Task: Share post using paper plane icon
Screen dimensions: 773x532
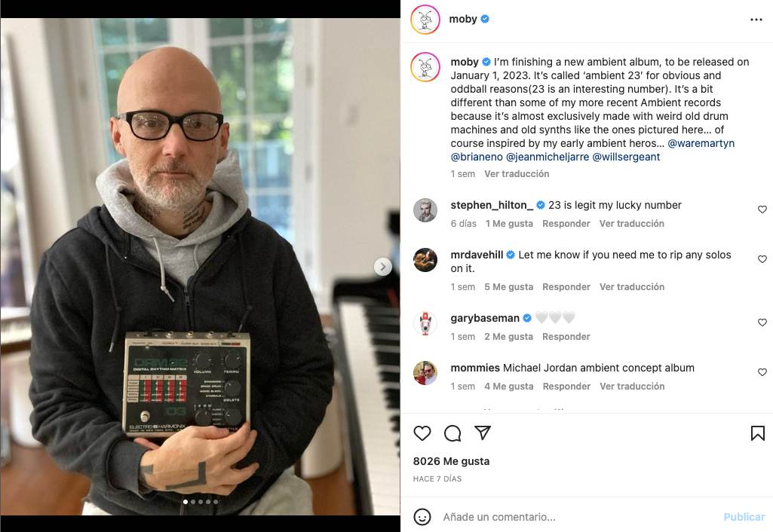Action: click(x=482, y=433)
